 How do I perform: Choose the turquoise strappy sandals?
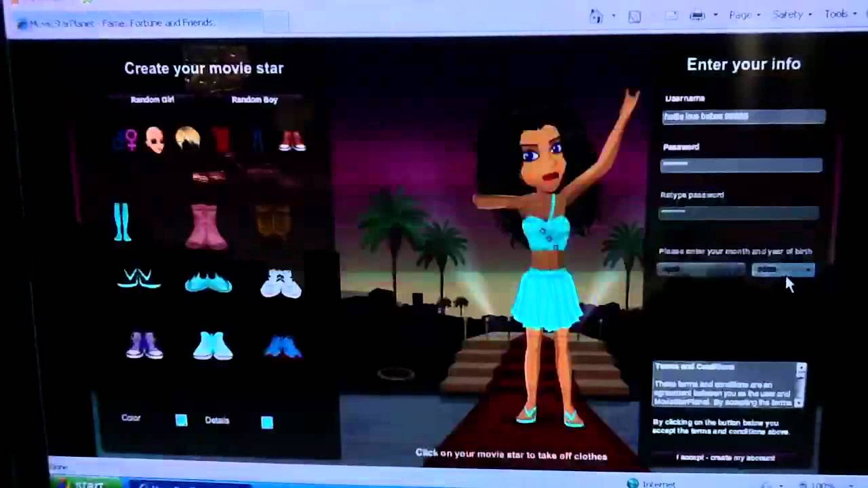(139, 278)
